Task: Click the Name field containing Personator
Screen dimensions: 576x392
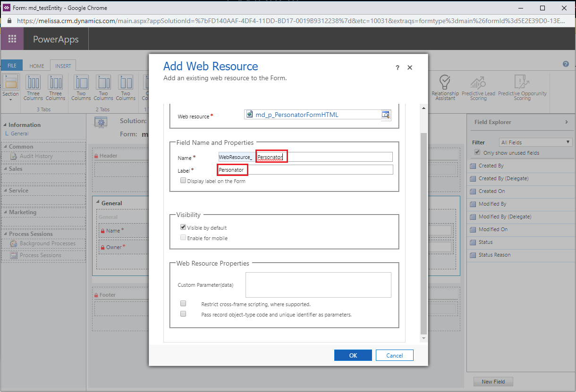Action: point(324,157)
